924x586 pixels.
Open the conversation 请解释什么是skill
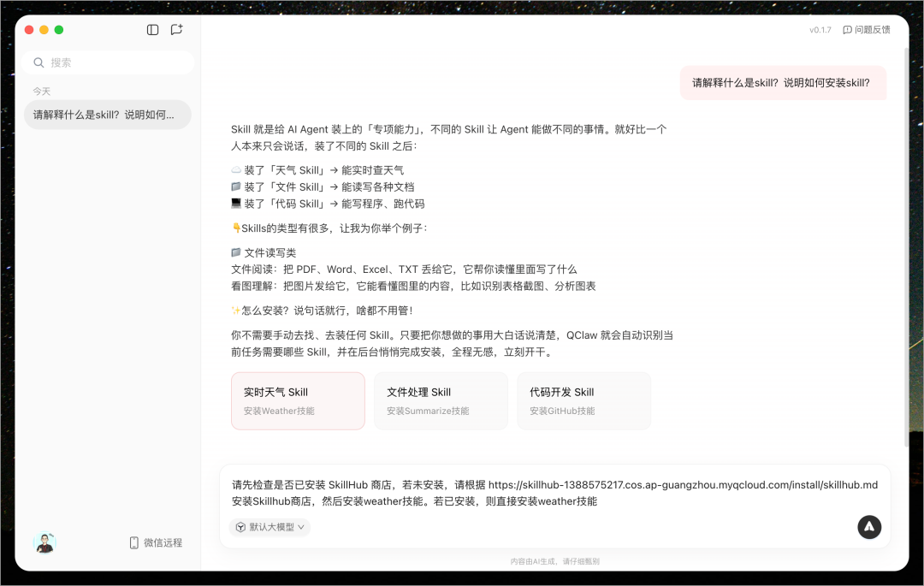108,115
